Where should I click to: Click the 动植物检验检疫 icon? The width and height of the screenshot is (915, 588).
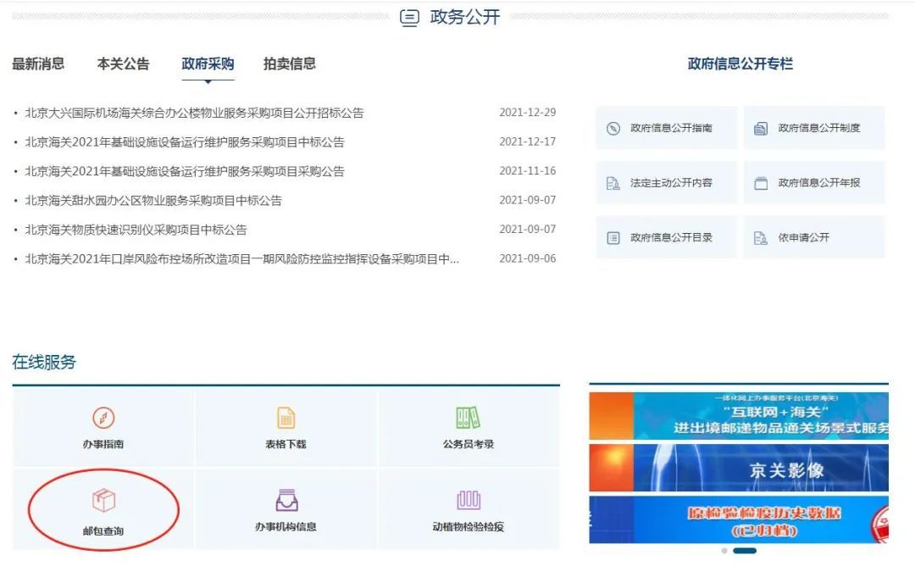point(469,499)
